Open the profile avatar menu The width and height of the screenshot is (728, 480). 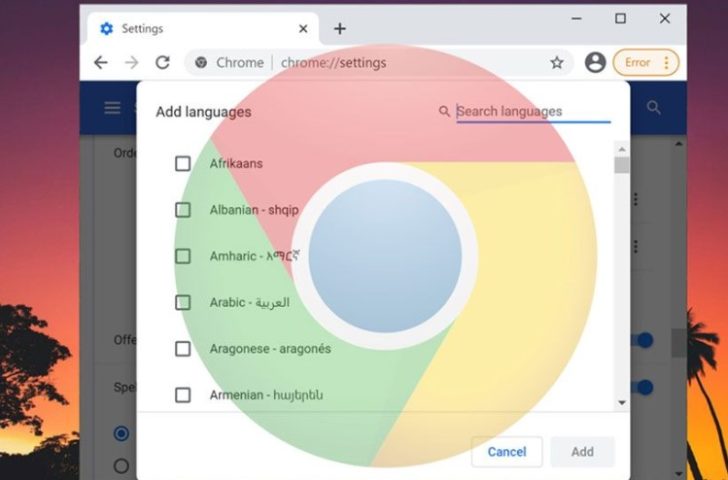pos(595,62)
